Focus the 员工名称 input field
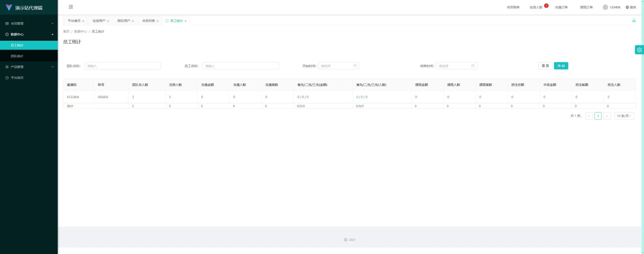The image size is (644, 254). [x=240, y=66]
